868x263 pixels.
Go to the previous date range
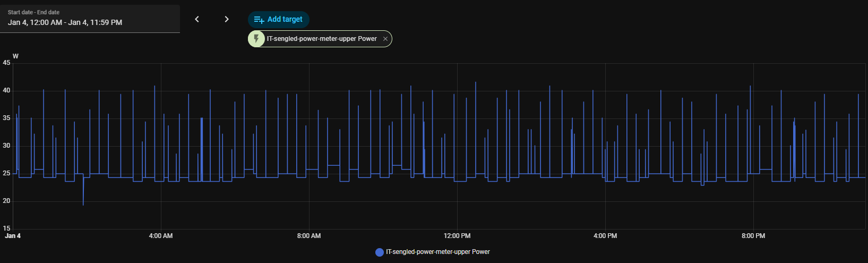click(197, 19)
